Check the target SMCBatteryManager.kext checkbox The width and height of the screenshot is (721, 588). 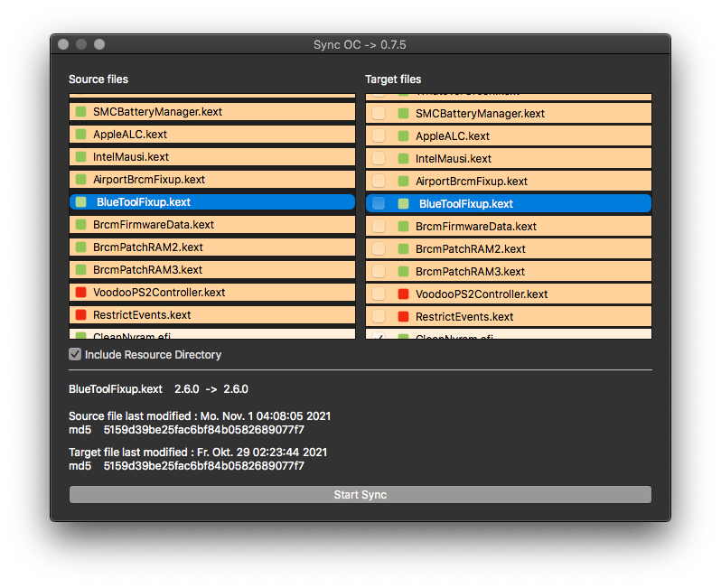click(x=379, y=113)
